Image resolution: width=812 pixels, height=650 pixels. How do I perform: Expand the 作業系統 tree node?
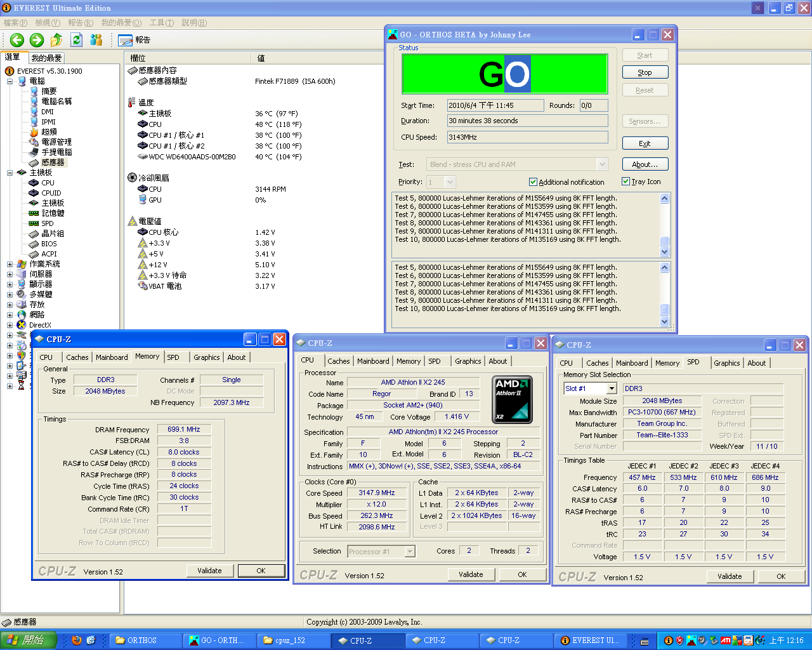10,264
